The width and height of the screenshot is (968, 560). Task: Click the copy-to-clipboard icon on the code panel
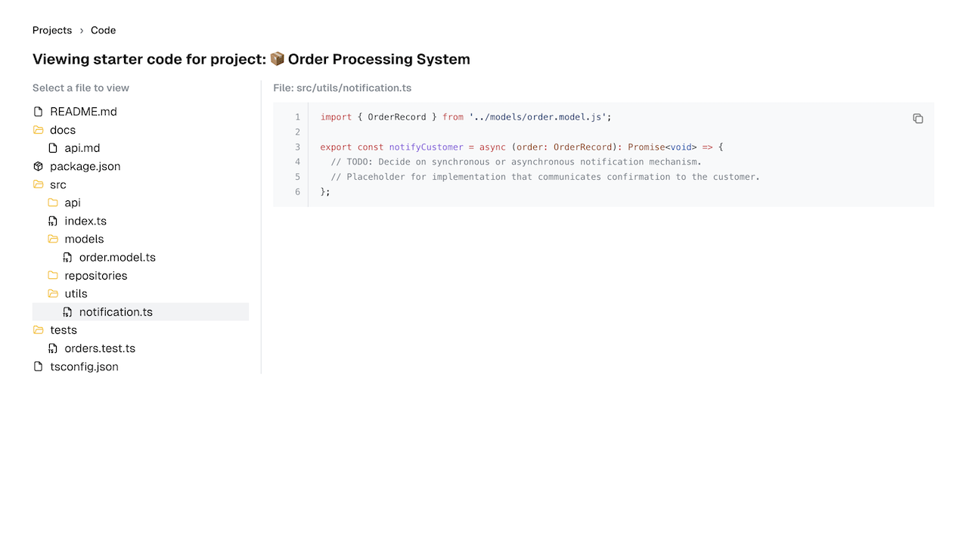[x=917, y=119]
